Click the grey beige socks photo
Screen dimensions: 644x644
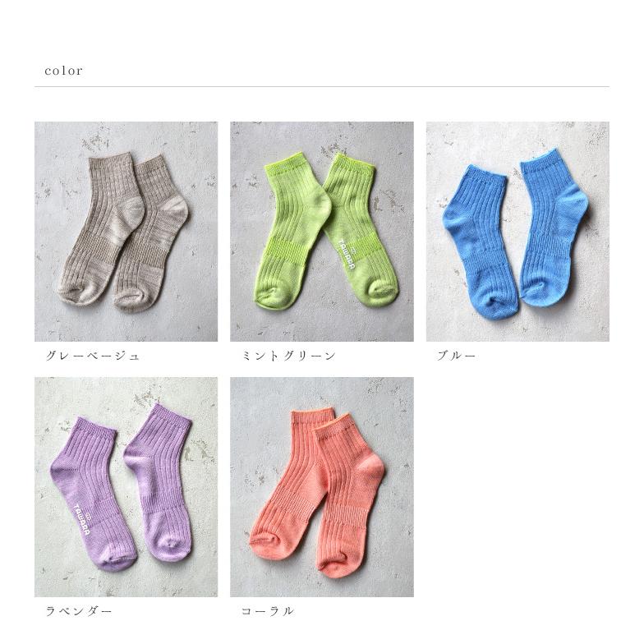(126, 232)
